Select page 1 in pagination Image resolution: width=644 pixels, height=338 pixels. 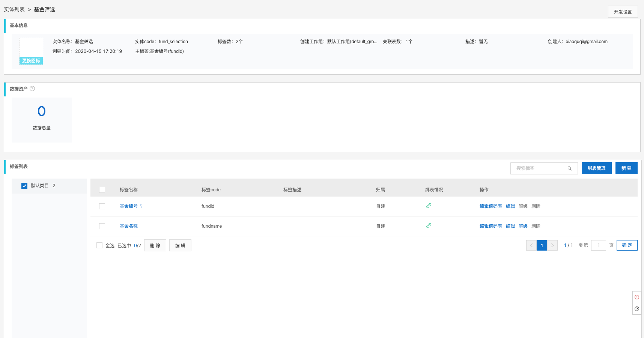coord(542,245)
